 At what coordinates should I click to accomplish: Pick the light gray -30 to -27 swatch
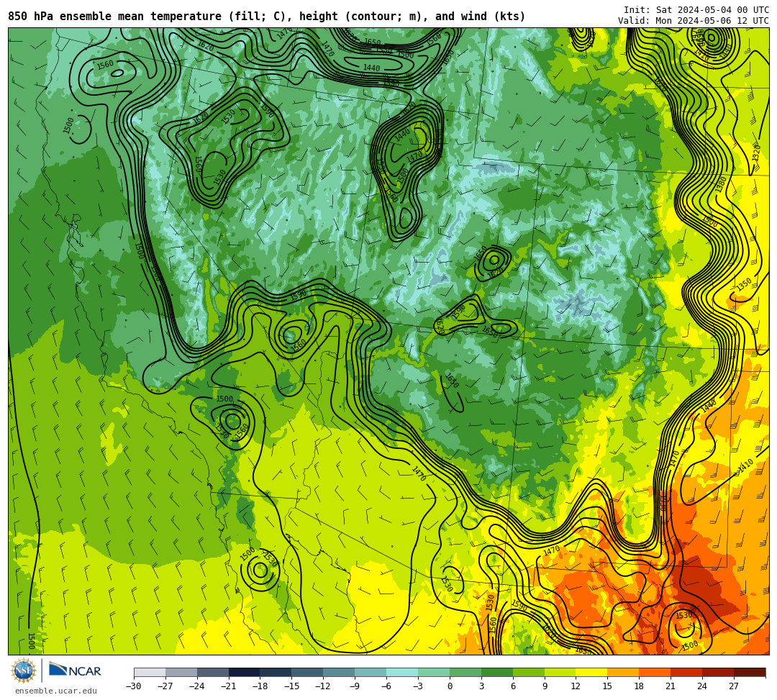pos(150,672)
